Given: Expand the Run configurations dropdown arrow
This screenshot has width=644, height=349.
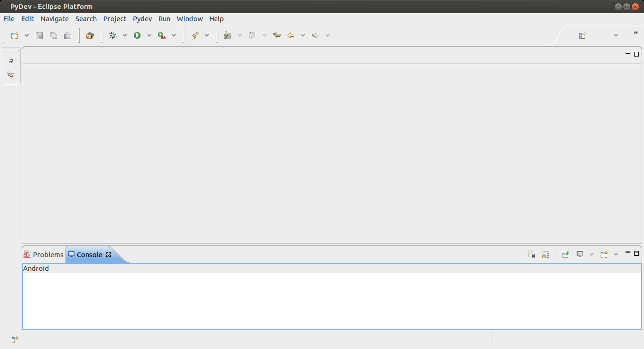Looking at the screenshot, I should [x=149, y=35].
